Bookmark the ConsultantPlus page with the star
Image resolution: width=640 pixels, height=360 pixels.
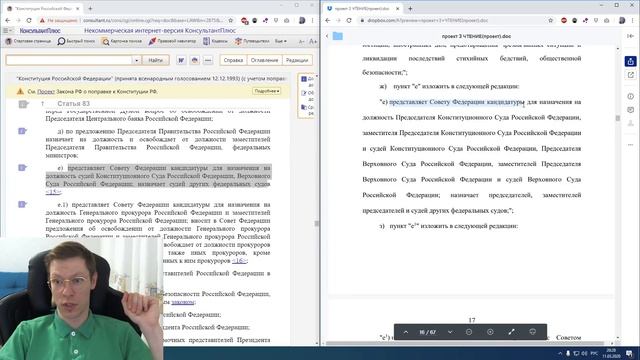(x=231, y=20)
